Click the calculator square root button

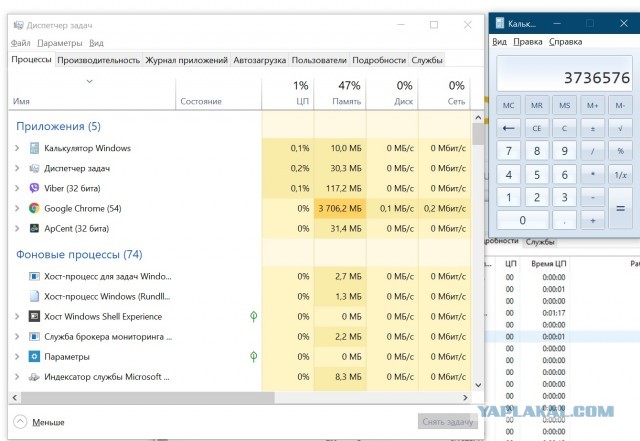pos(620,128)
